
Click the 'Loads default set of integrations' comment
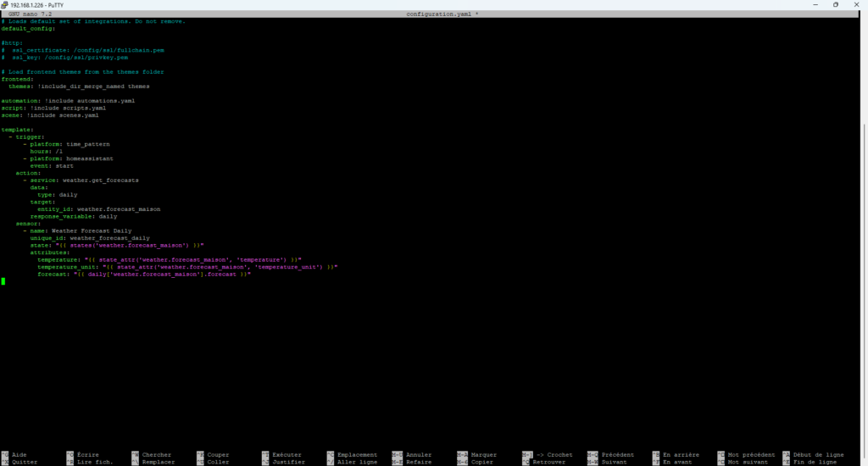93,21
